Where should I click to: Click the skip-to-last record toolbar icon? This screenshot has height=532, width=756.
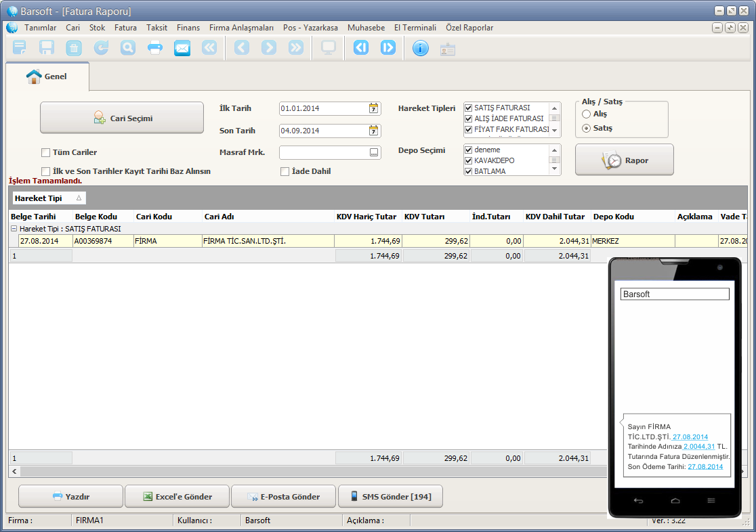coord(388,48)
